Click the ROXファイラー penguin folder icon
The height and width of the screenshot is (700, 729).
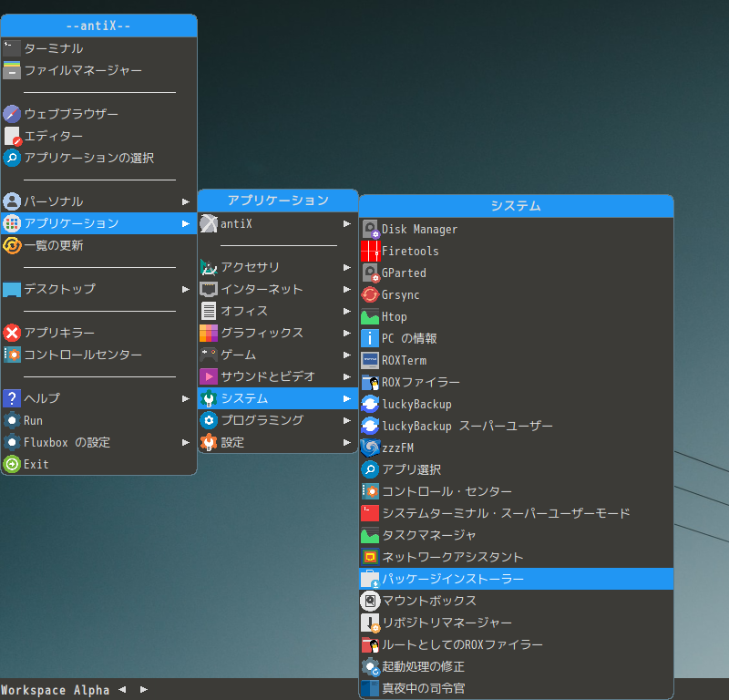[x=370, y=382]
